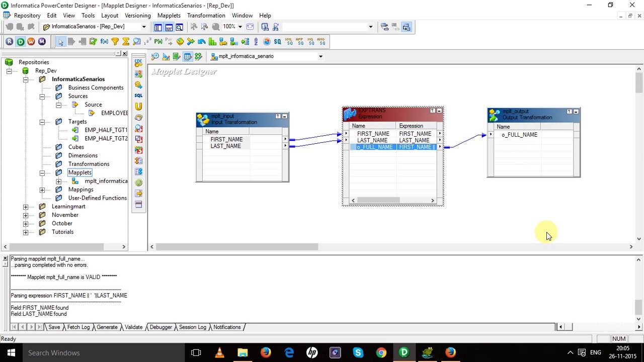Image resolution: width=644 pixels, height=362 pixels.
Task: Insert an Aggregator transformation using sigma icon
Action: pos(126,42)
